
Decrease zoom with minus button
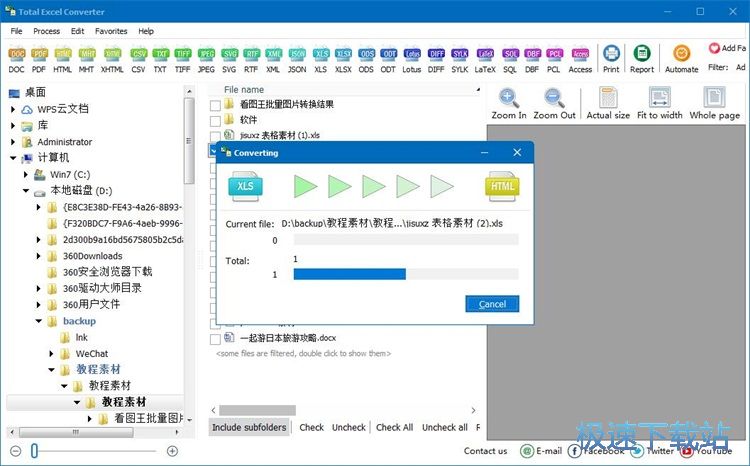15,451
